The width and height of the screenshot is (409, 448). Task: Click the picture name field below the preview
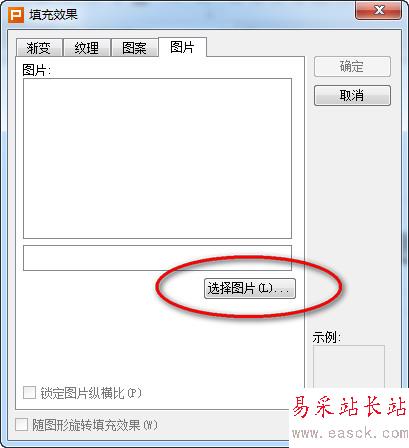click(157, 258)
